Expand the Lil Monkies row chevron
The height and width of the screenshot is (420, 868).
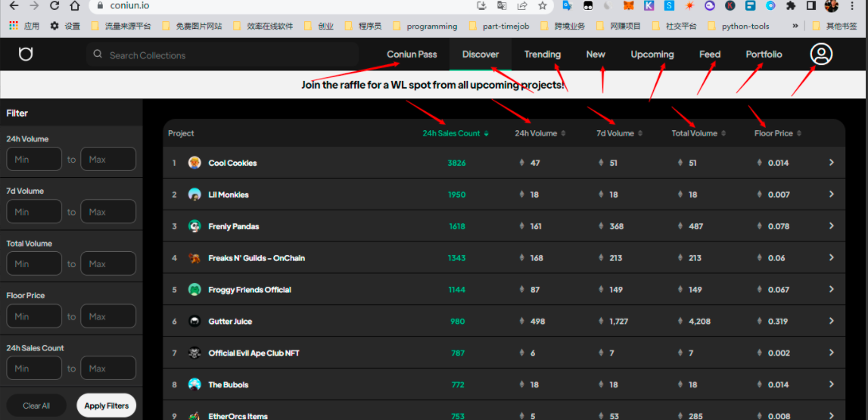pos(831,194)
